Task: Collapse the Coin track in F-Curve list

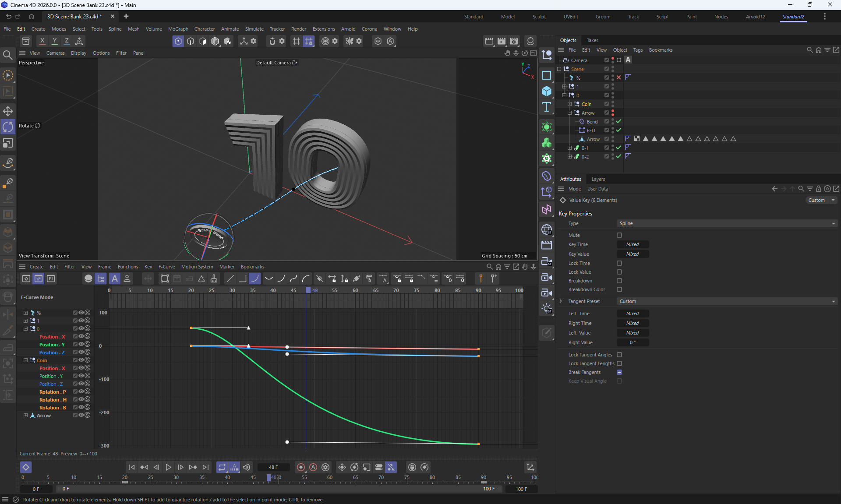Action: [25, 360]
